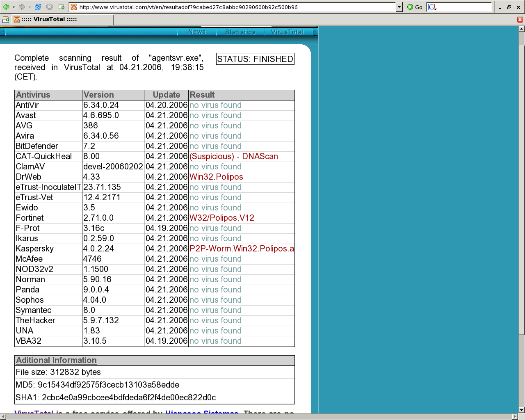The image size is (525, 420).
Task: Click the VirusTotal favicon in the address bar
Action: (x=74, y=7)
